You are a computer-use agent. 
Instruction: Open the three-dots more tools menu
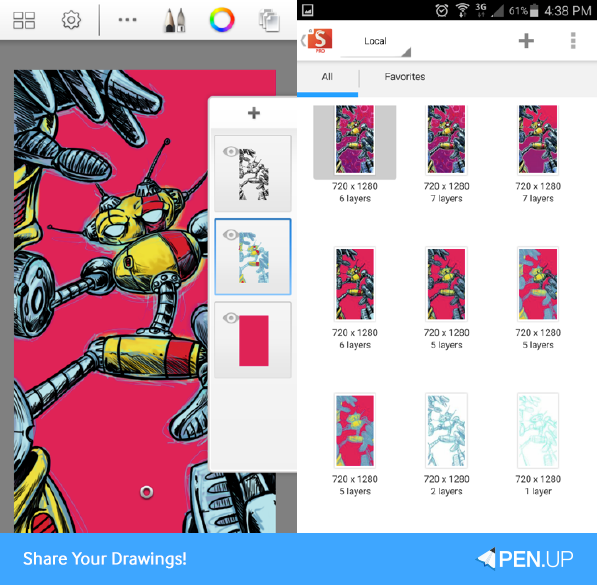click(x=127, y=20)
